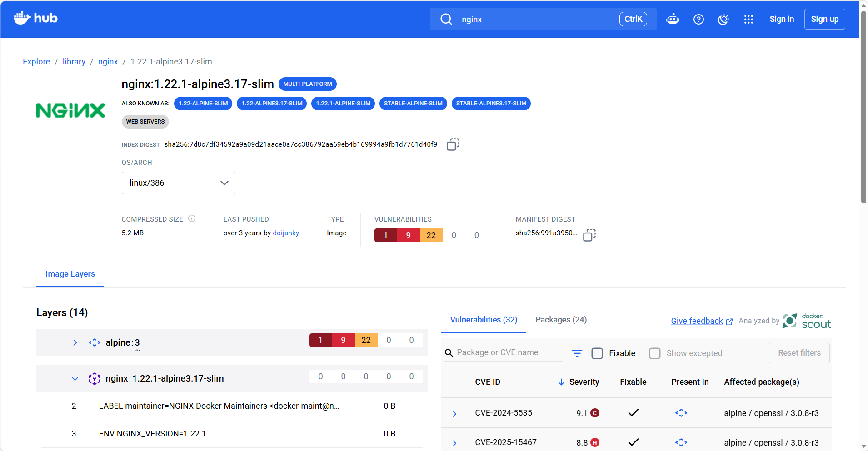Click the WEB SERVERS category chip
This screenshot has width=868, height=451.
pyautogui.click(x=145, y=122)
